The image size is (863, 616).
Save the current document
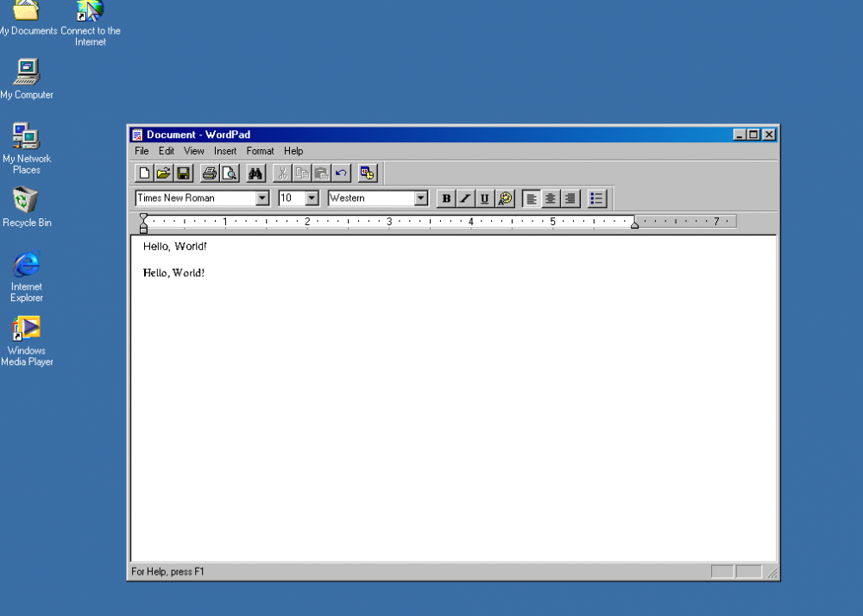(182, 173)
